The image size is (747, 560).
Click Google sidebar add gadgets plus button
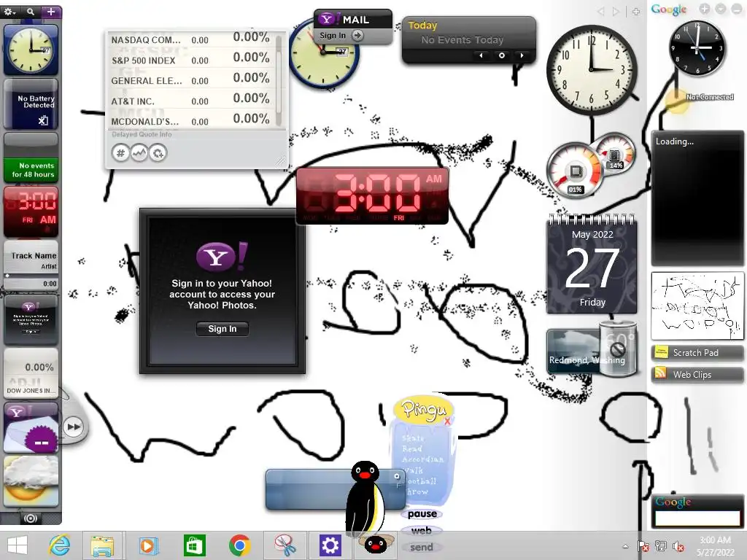pyautogui.click(x=705, y=9)
